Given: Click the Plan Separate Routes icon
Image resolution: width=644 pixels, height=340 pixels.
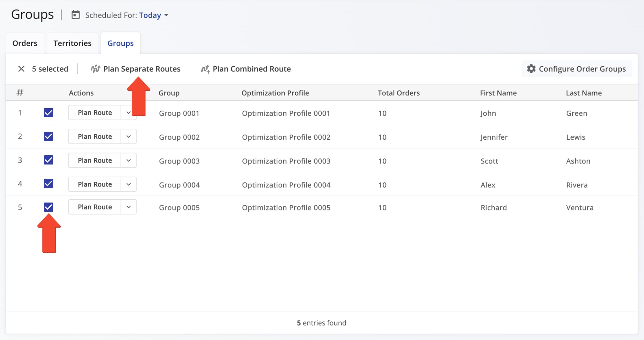Looking at the screenshot, I should (96, 69).
